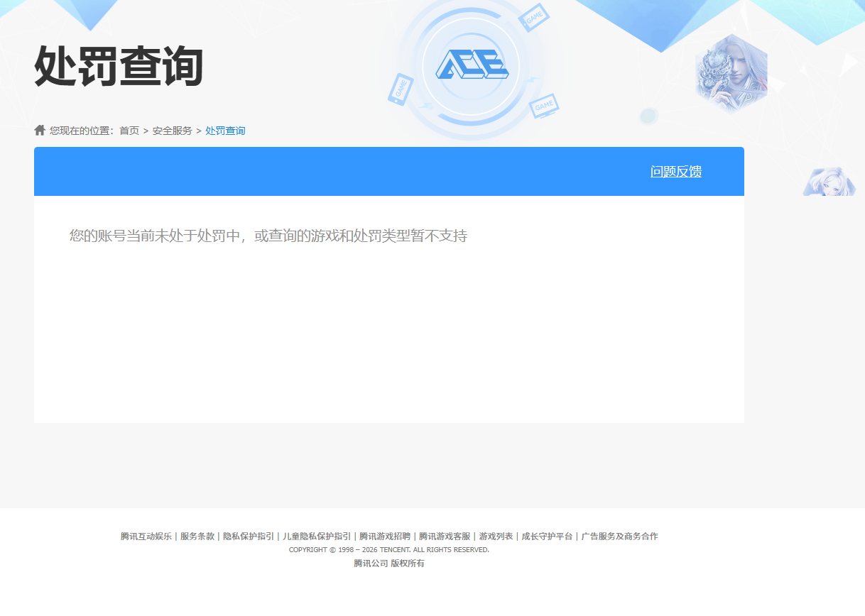The image size is (865, 616).
Task: Select 处罚查询 in the breadcrumb
Action: pyautogui.click(x=224, y=131)
